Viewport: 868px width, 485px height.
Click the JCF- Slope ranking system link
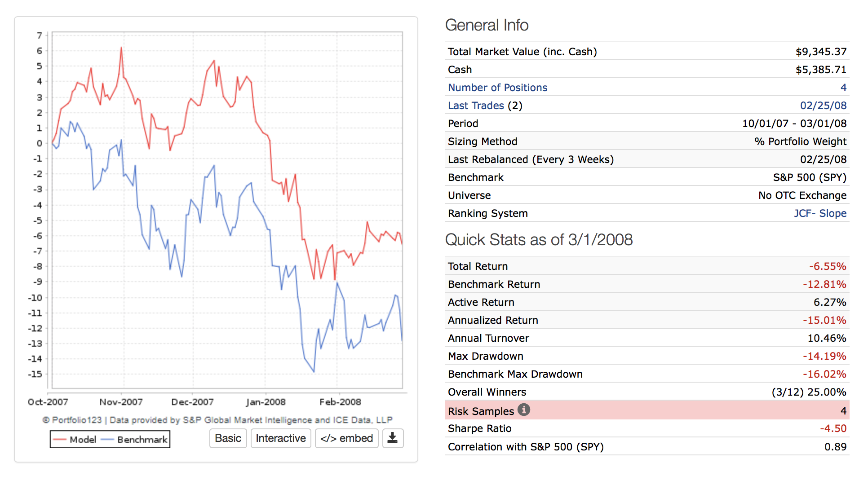(819, 213)
